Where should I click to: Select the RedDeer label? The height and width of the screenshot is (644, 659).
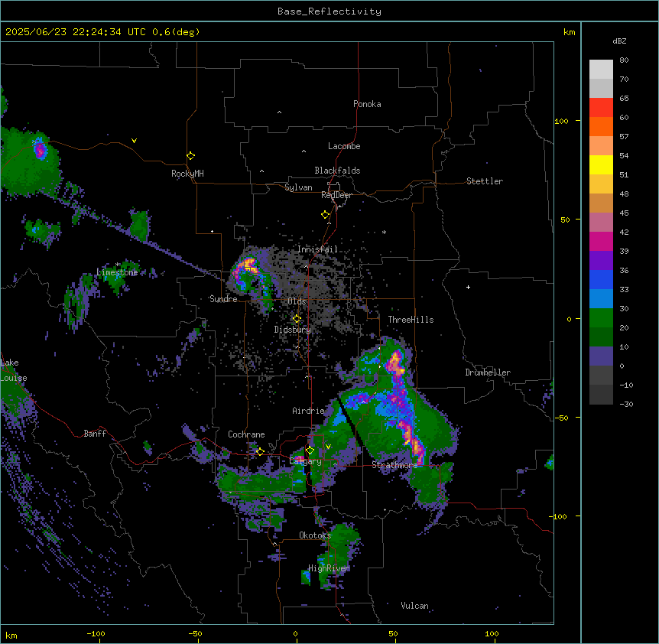coord(336,195)
